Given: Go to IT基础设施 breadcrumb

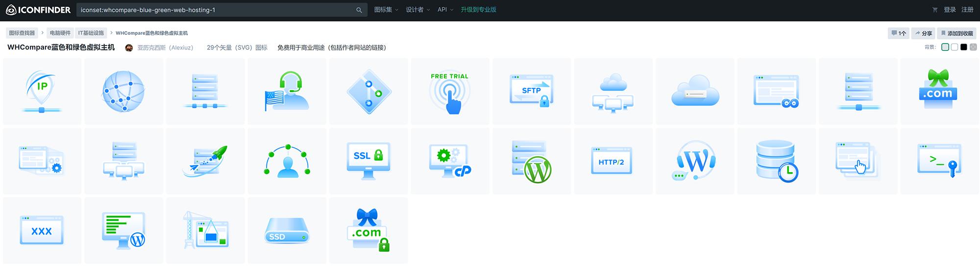Looking at the screenshot, I should (91, 33).
